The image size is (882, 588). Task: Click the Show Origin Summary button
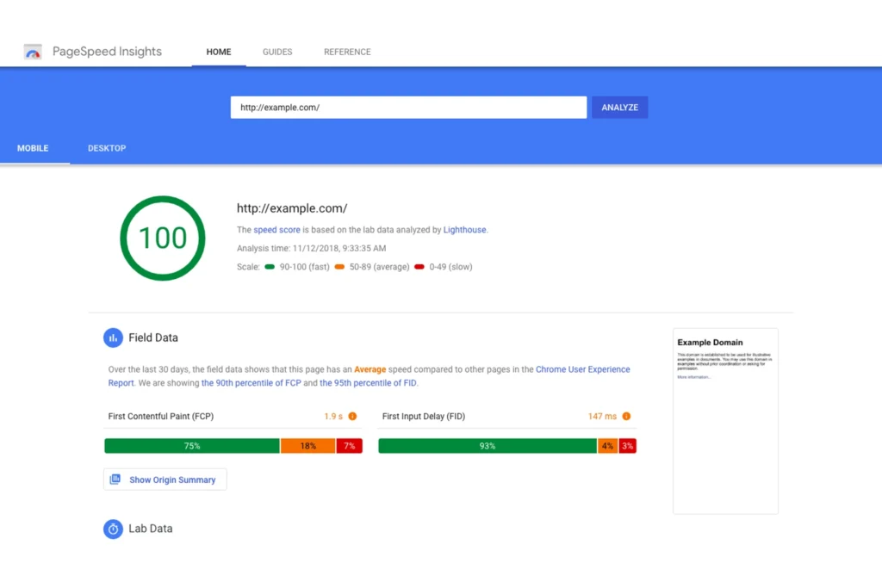point(165,480)
